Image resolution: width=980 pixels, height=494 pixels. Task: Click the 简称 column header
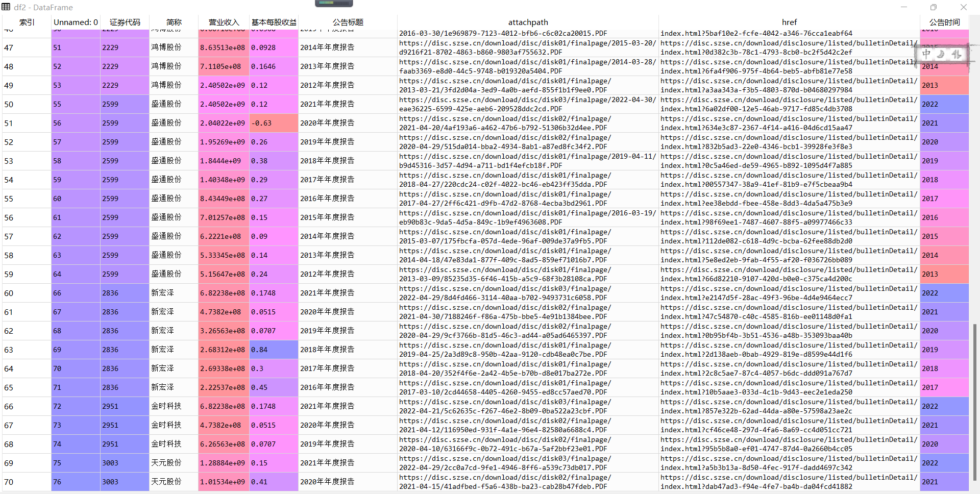(174, 22)
